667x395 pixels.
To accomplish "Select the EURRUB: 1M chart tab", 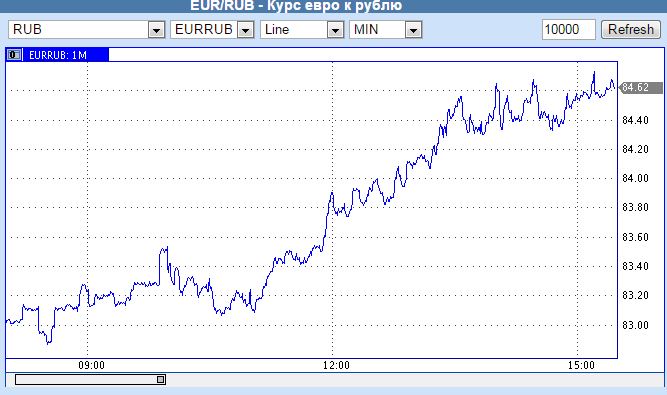I will click(x=57, y=55).
